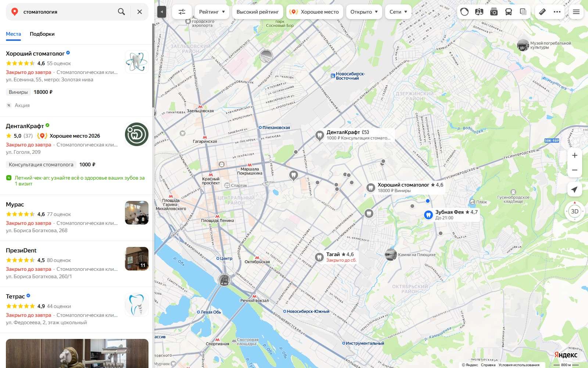The image size is (588, 368).
Task: Open the Условия использования footer link
Action: (x=519, y=365)
